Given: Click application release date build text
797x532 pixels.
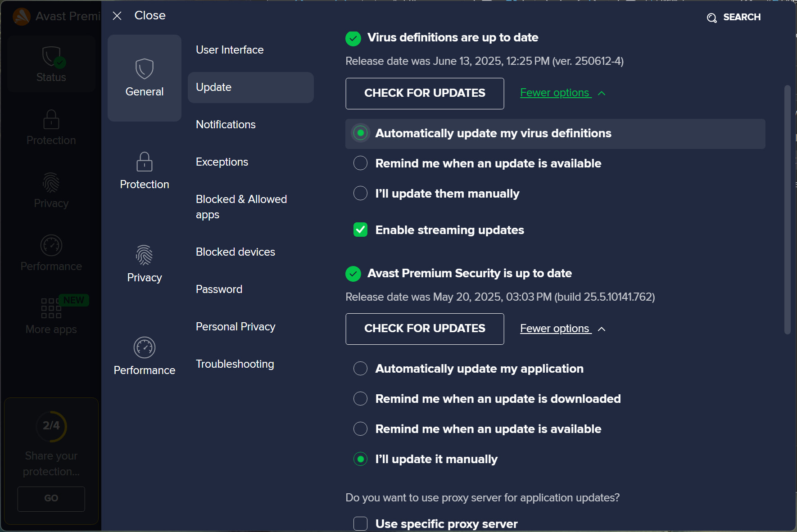Looking at the screenshot, I should click(x=500, y=297).
